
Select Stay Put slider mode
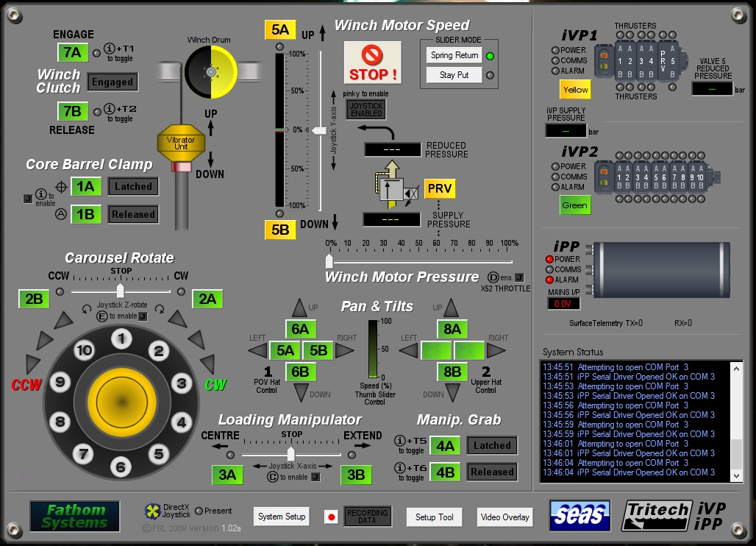click(454, 75)
